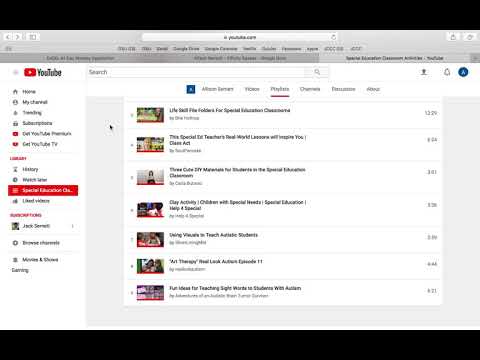Viewport: 480px width, 360px height.
Task: Switch to the Playlists channel tab
Action: click(x=280, y=89)
